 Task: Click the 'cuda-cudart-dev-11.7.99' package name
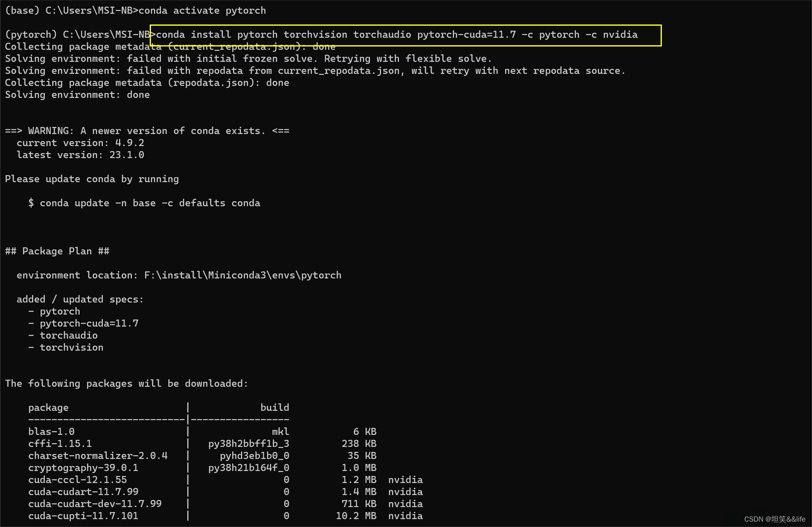[95, 504]
